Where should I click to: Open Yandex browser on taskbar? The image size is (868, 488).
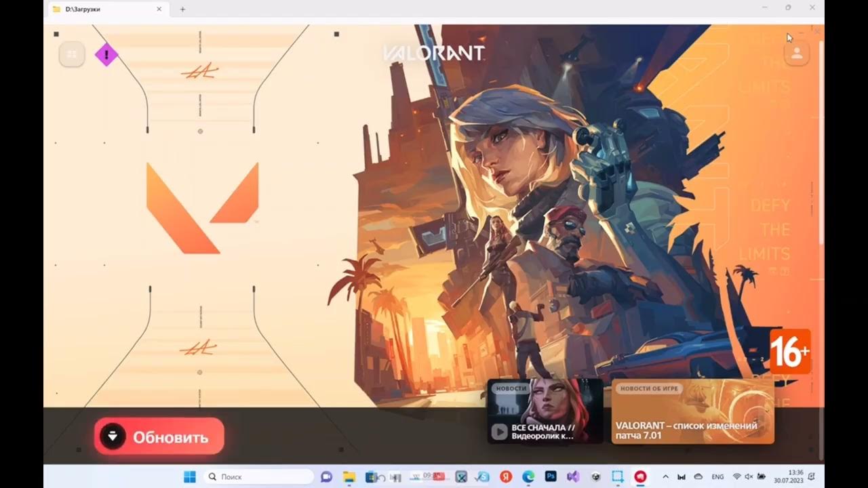(x=505, y=476)
